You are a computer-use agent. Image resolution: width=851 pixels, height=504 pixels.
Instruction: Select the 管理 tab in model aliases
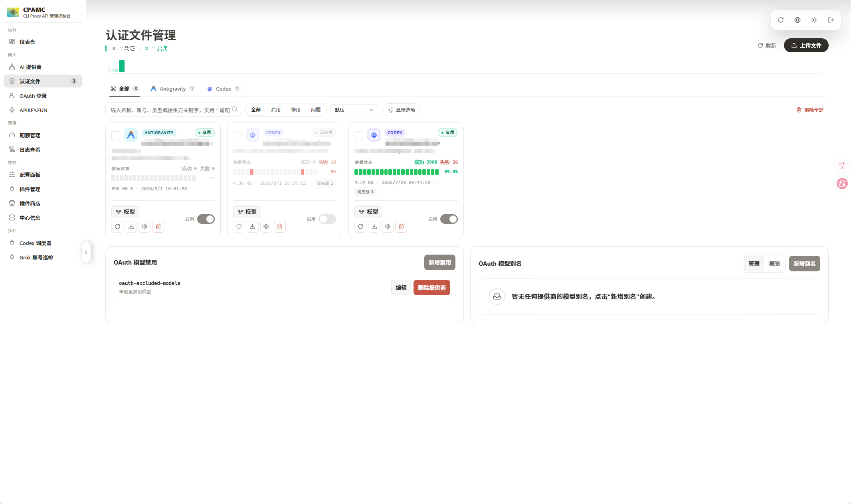pos(754,264)
